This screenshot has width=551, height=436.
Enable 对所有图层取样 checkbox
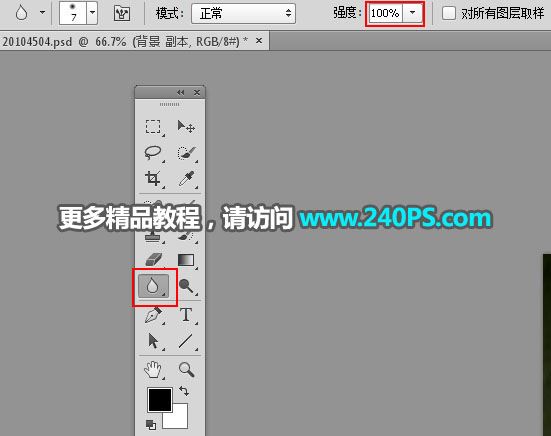(x=449, y=13)
